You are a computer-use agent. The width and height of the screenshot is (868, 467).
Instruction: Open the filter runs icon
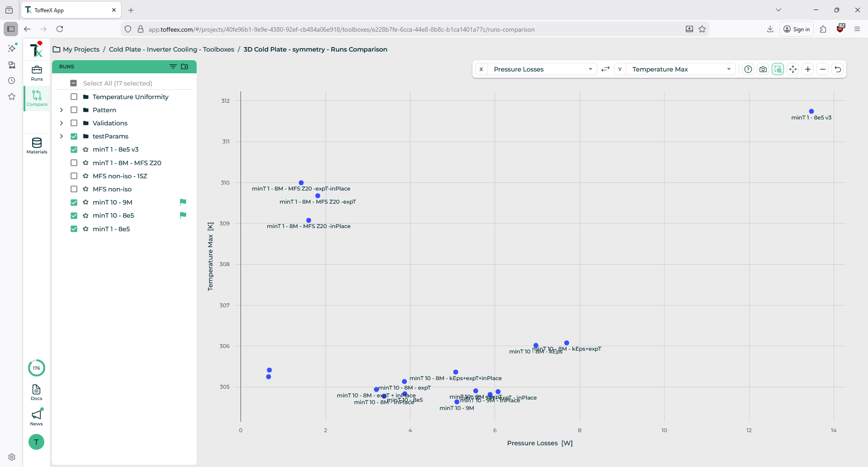click(173, 67)
